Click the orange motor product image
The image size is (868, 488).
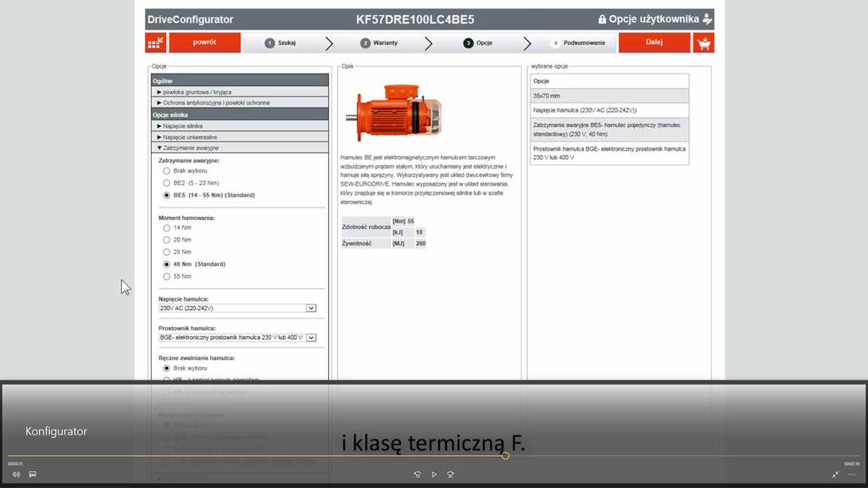point(394,113)
